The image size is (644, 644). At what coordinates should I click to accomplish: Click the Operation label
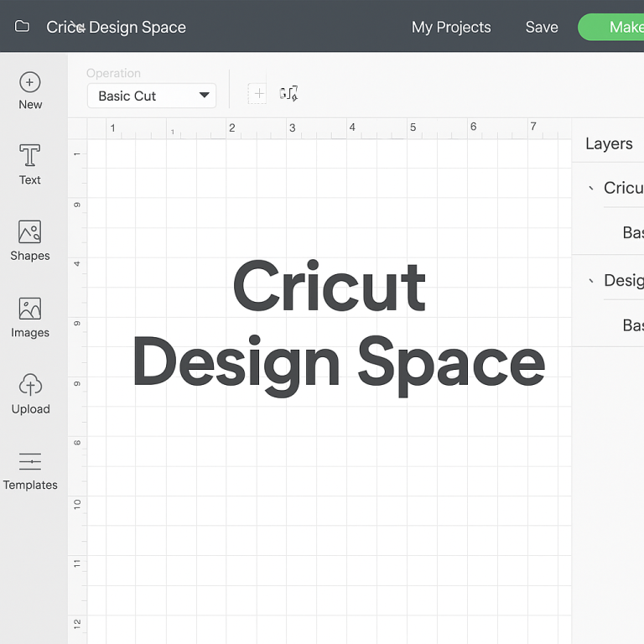(113, 73)
